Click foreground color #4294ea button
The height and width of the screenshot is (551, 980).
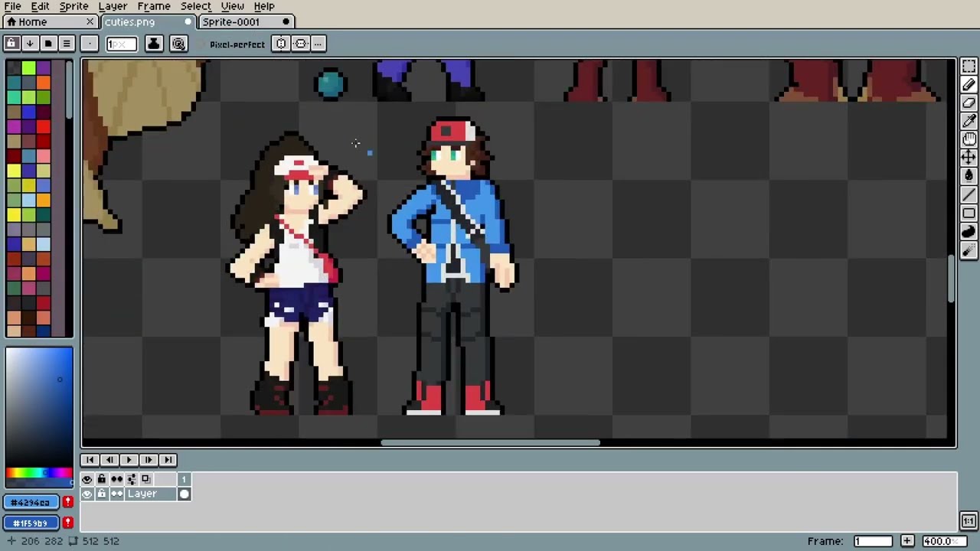click(31, 503)
